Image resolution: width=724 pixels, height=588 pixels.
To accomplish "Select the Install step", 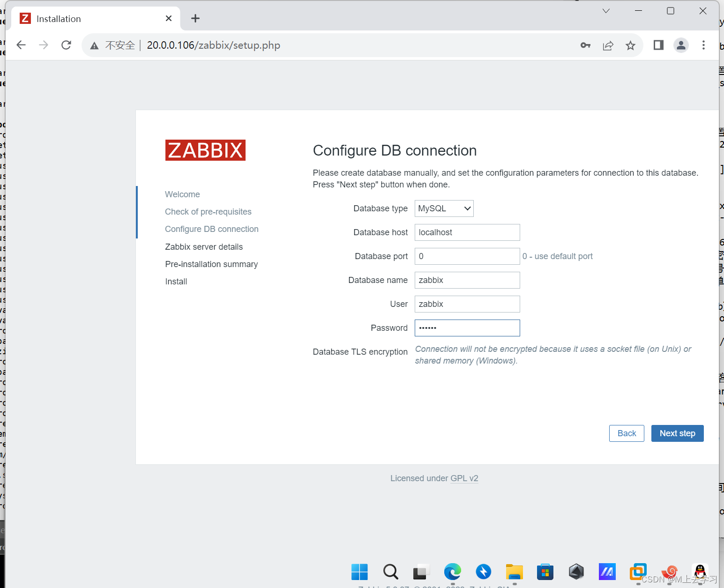I will click(x=176, y=282).
